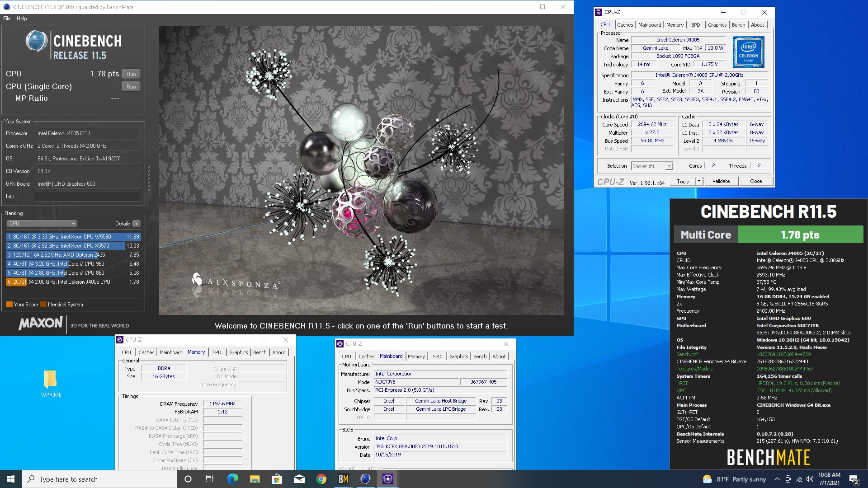This screenshot has width=868, height=488.
Task: Click the Info input field
Action: pyautogui.click(x=87, y=197)
